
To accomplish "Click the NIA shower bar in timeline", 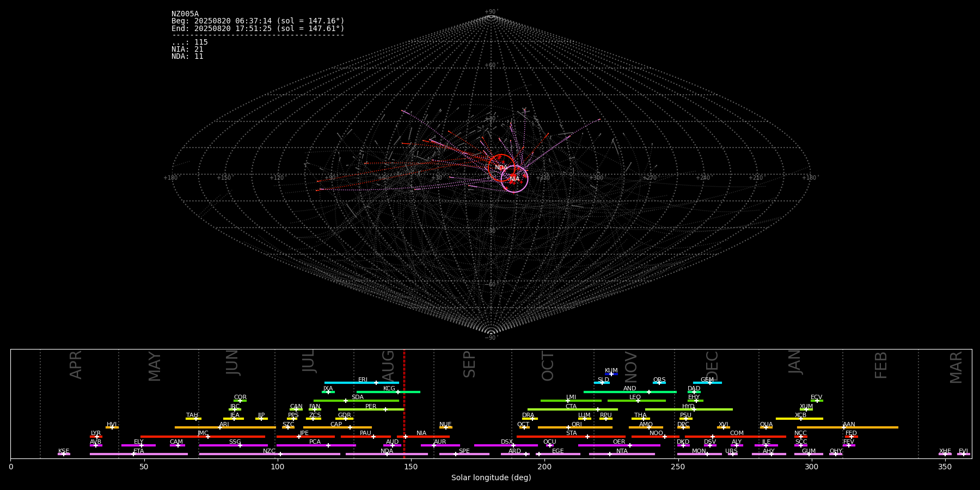I will 423,437.
